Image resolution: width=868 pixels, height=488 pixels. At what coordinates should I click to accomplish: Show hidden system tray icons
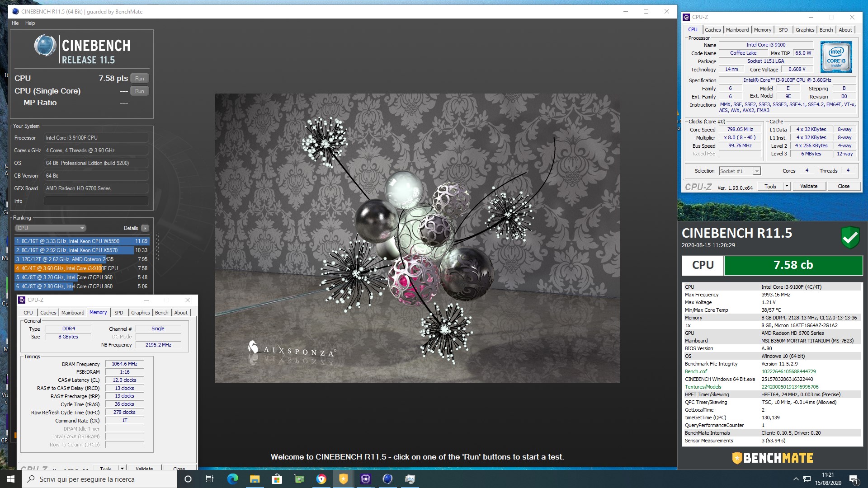(796, 479)
